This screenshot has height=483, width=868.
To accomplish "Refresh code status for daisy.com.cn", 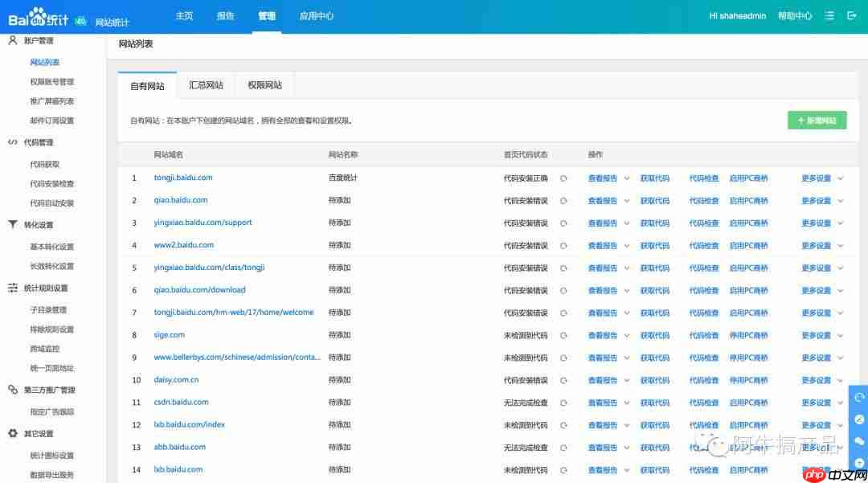I will point(563,380).
